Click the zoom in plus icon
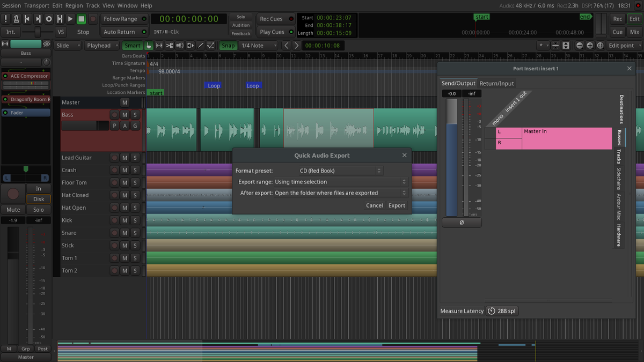 (x=590, y=46)
